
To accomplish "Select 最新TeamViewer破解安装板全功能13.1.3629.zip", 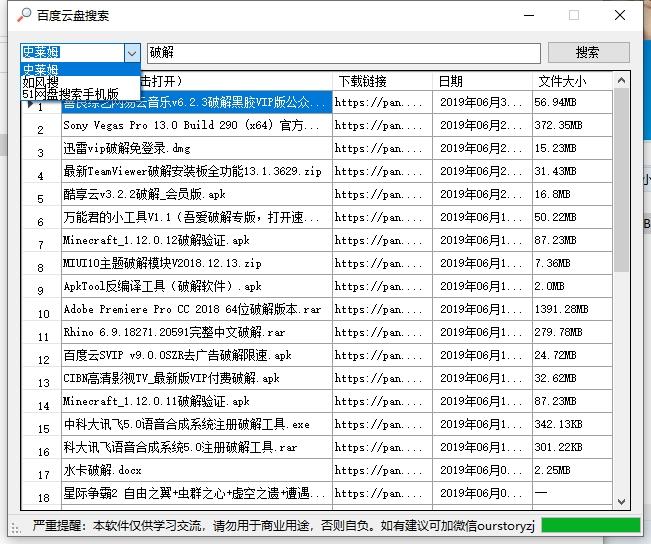I will click(197, 171).
